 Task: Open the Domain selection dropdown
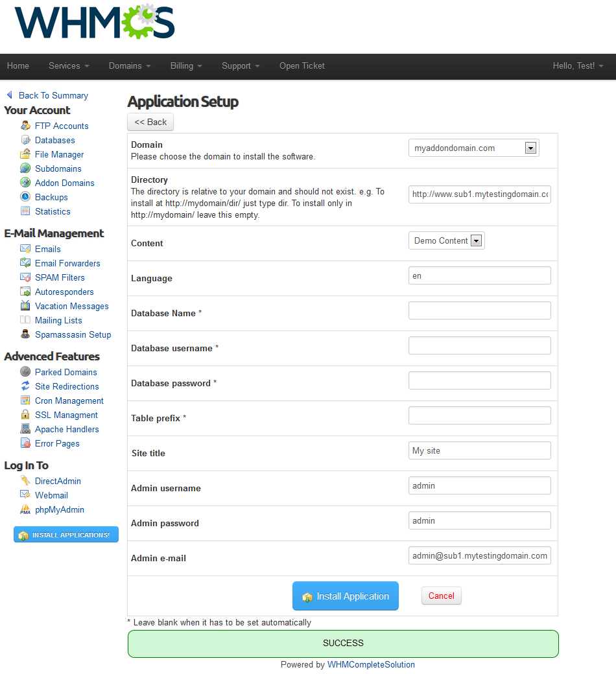474,148
